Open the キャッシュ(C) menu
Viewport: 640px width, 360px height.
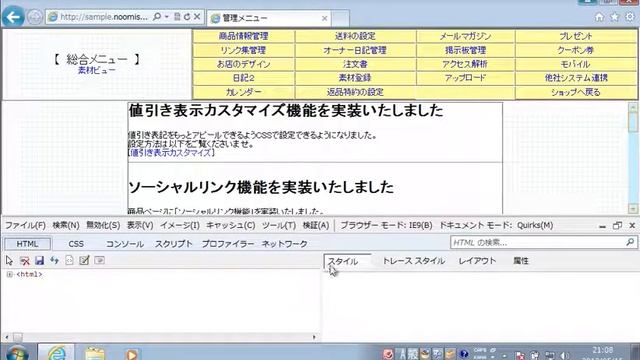[231, 225]
